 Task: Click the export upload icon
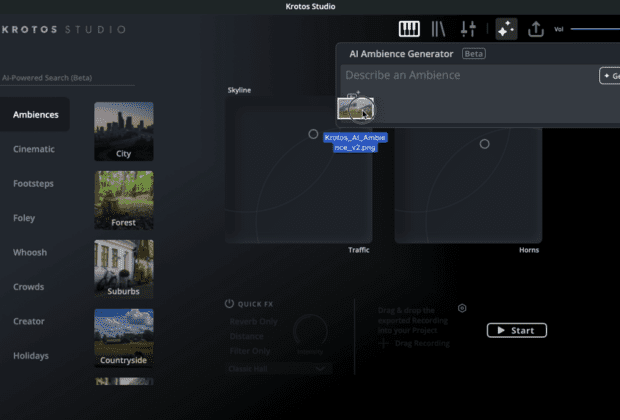(x=536, y=29)
